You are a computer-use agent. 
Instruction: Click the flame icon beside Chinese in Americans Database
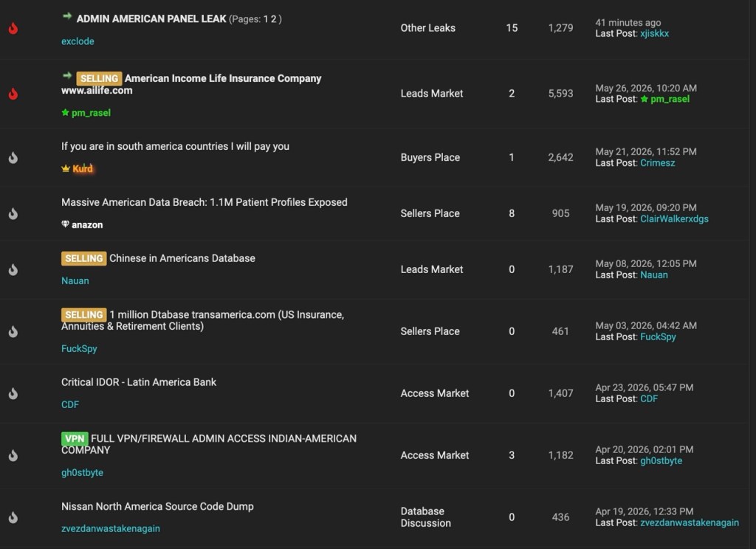[13, 269]
